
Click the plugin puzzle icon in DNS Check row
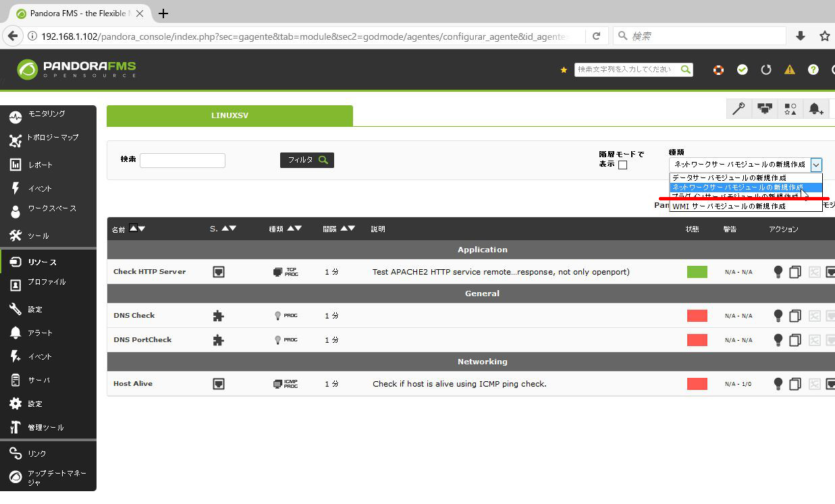pyautogui.click(x=218, y=316)
